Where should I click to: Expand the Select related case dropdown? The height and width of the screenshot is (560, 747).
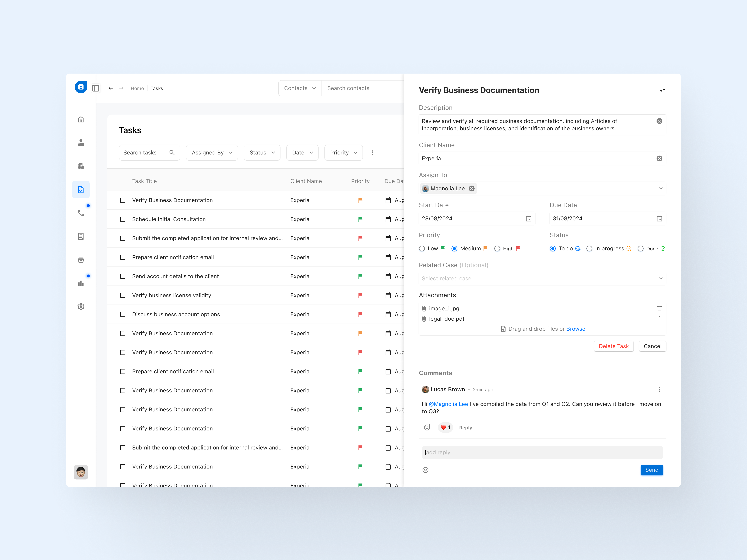[542, 279]
